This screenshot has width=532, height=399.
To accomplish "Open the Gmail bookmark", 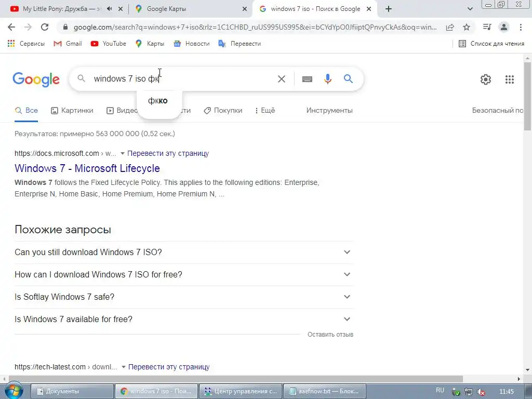I will tap(68, 44).
